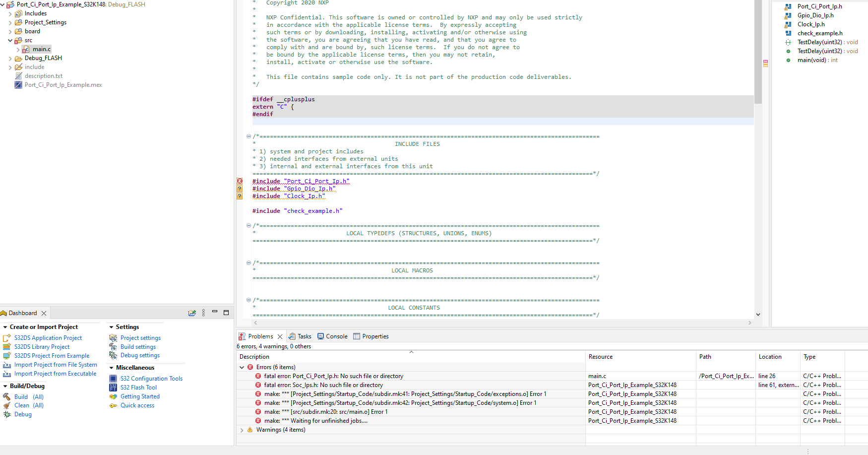
Task: Click the Resource column header
Action: tap(641, 357)
